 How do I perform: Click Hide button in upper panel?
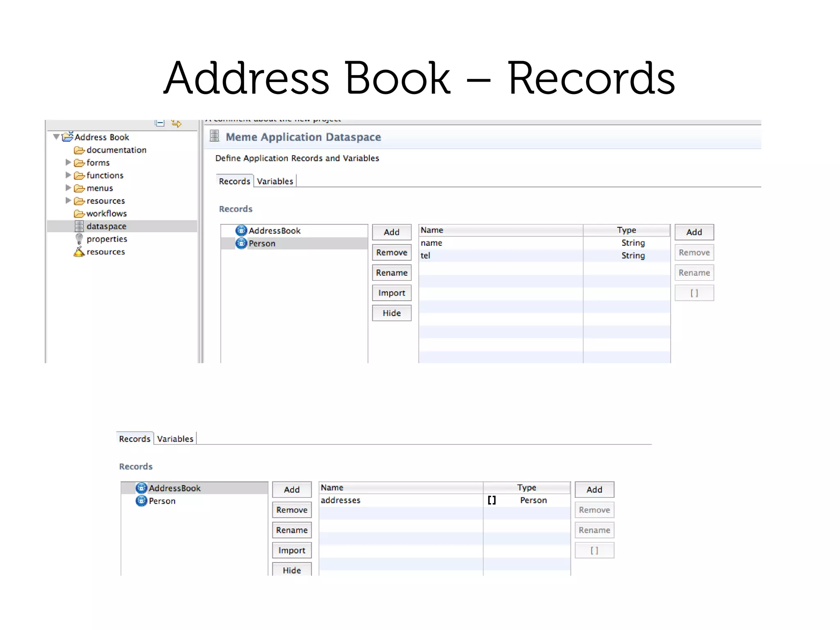pyautogui.click(x=392, y=313)
